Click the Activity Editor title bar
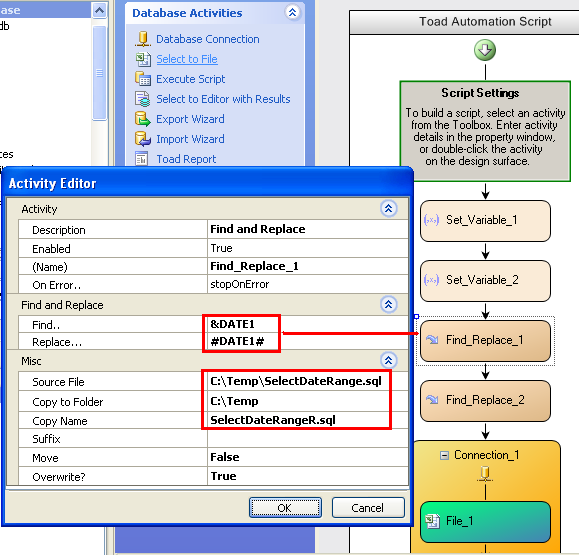The width and height of the screenshot is (579, 555). click(x=208, y=183)
